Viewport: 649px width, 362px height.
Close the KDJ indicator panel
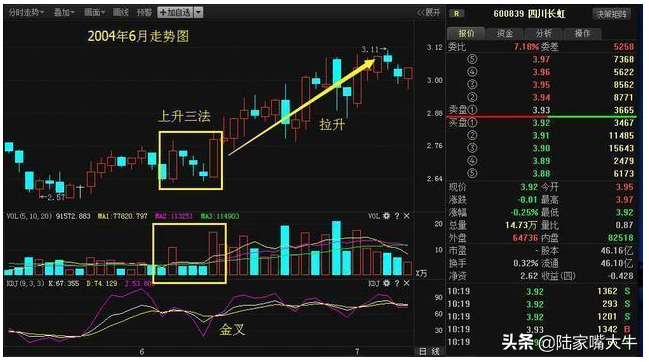coord(406,283)
